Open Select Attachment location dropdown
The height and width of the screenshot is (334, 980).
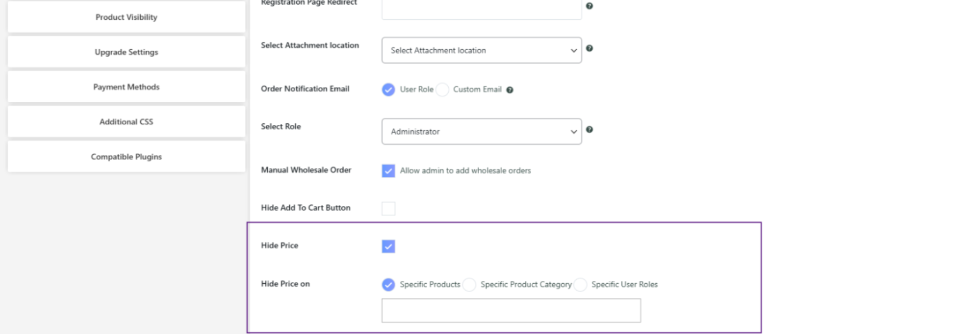[x=482, y=50]
